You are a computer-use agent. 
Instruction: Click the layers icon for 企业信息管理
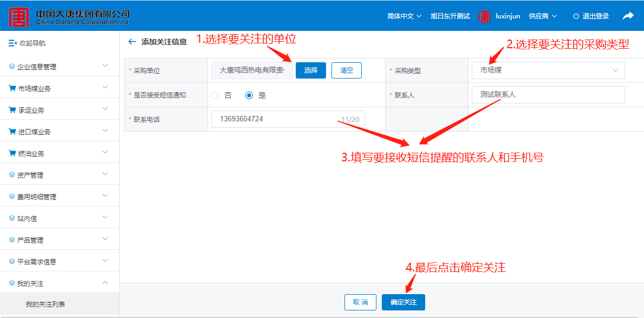click(x=12, y=67)
